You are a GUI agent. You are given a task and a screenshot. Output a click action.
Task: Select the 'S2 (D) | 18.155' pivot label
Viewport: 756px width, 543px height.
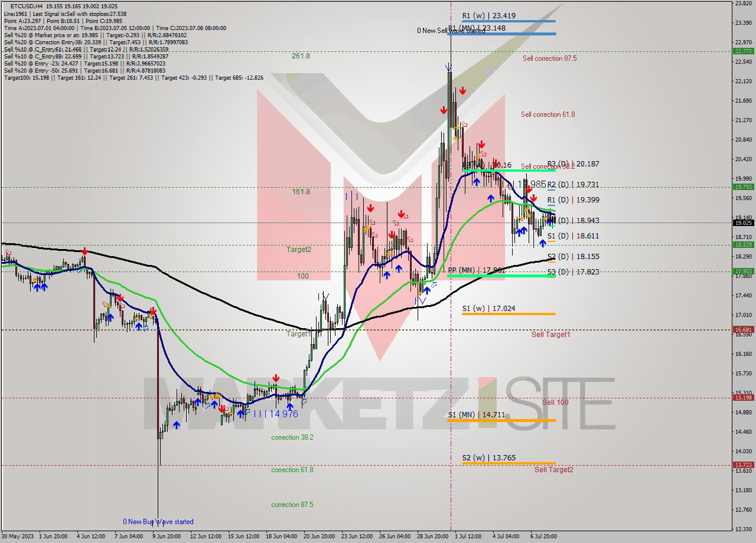[573, 257]
